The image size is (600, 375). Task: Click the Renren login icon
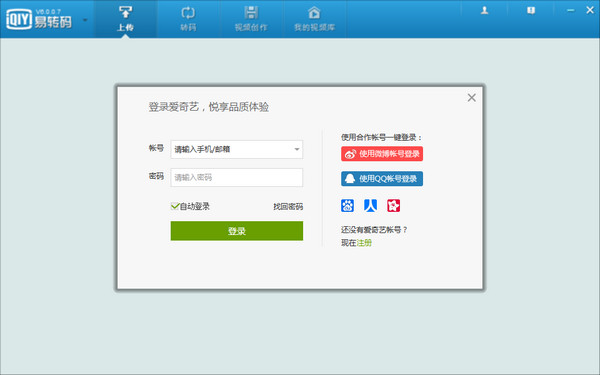pos(370,205)
